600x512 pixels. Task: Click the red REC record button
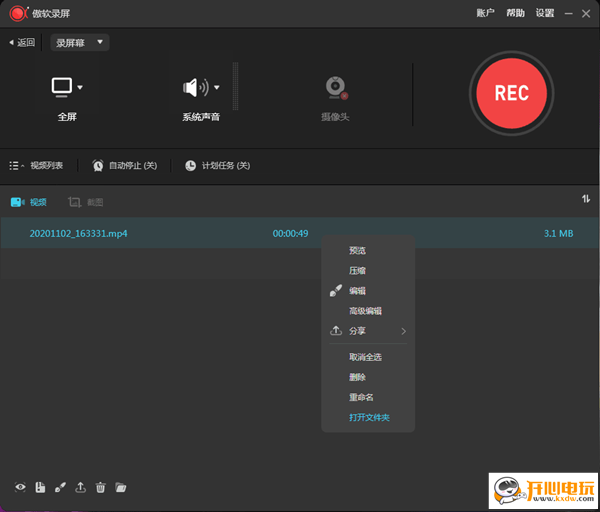point(511,92)
